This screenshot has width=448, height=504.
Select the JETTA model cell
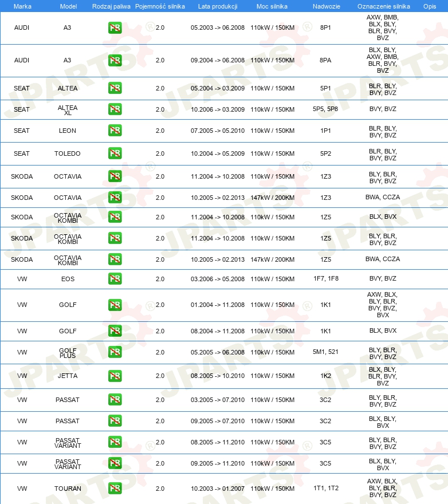point(68,376)
